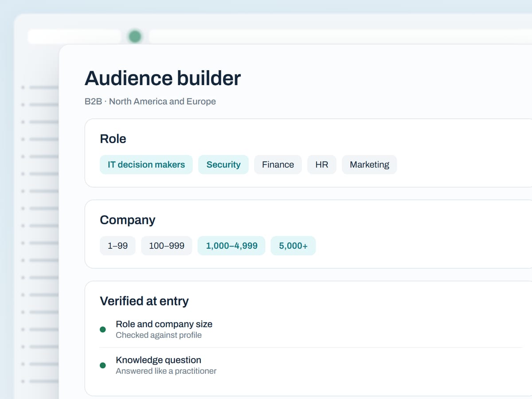Click green dot beside Role and company size
This screenshot has width=532, height=399.
point(103,329)
